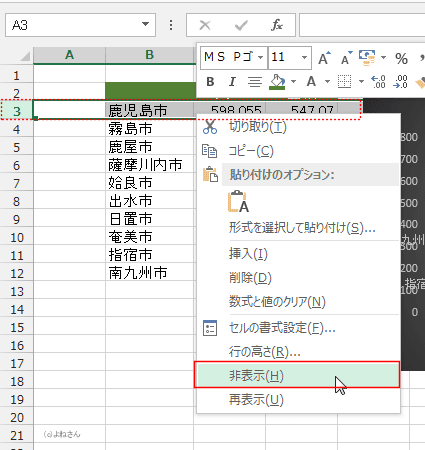Click the increase decimal places icon

tap(378, 82)
